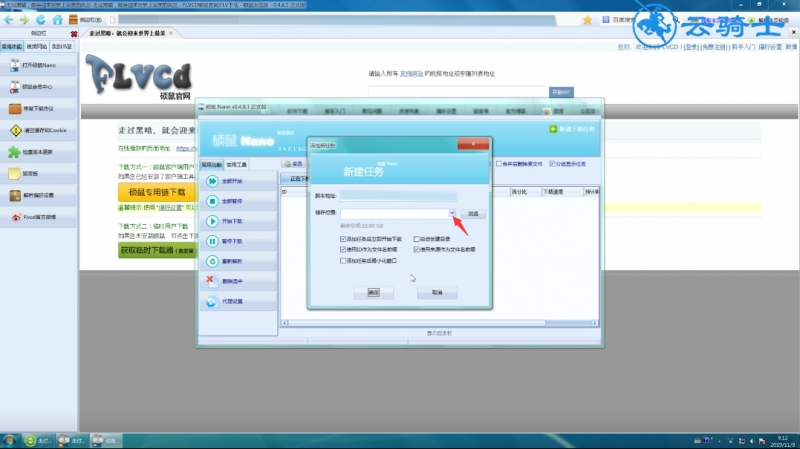Go to the browser home page icon

coord(57,19)
